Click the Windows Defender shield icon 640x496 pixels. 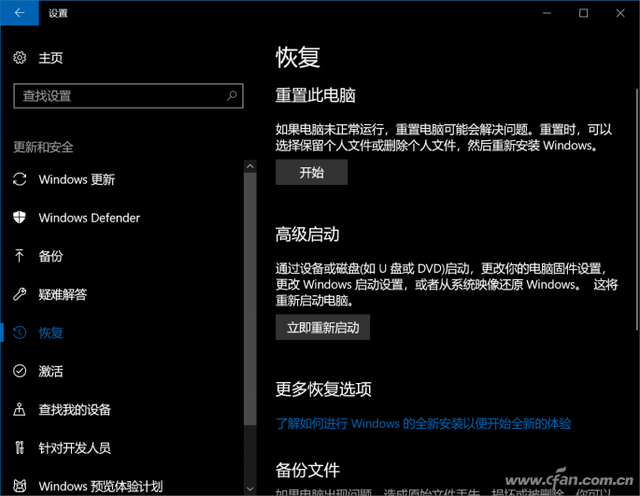pos(20,218)
